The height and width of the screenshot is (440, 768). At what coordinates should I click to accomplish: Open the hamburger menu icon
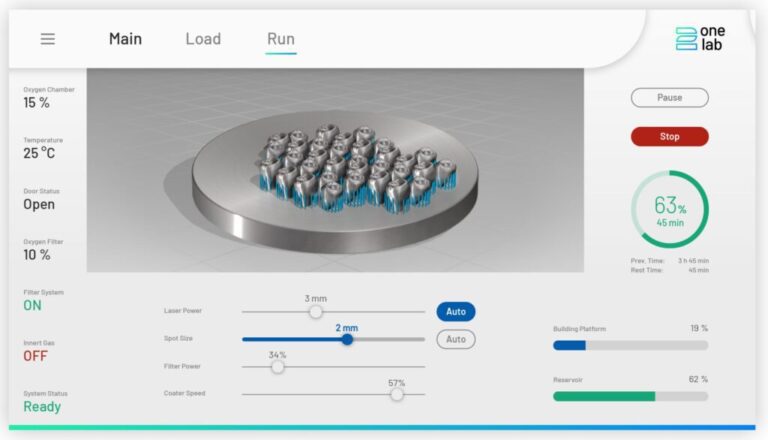tap(48, 39)
